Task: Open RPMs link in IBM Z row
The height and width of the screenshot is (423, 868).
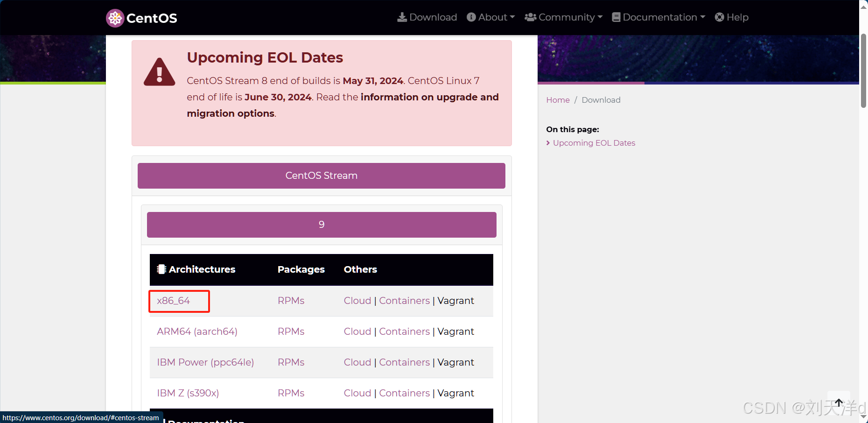Action: (x=291, y=393)
